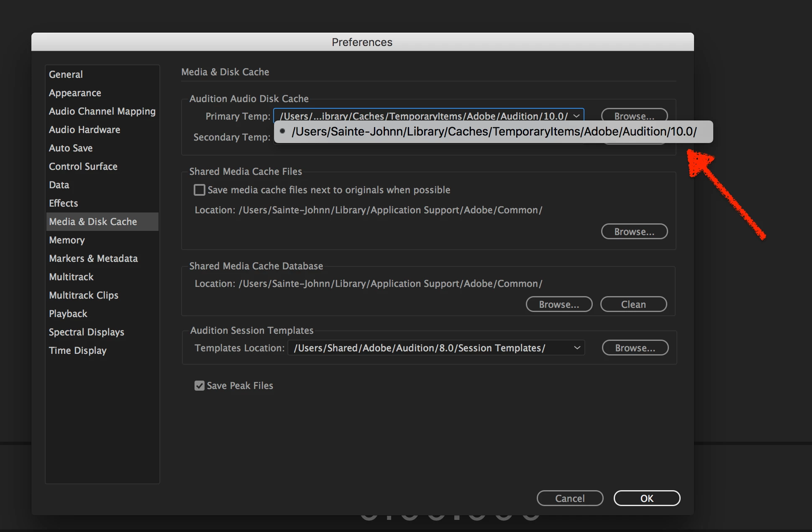This screenshot has height=532, width=812.
Task: Browse for Shared Media Cache Files location
Action: [x=634, y=232]
